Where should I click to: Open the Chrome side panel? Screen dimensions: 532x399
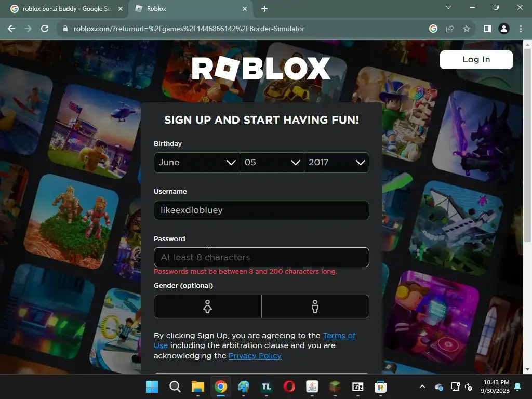(487, 29)
